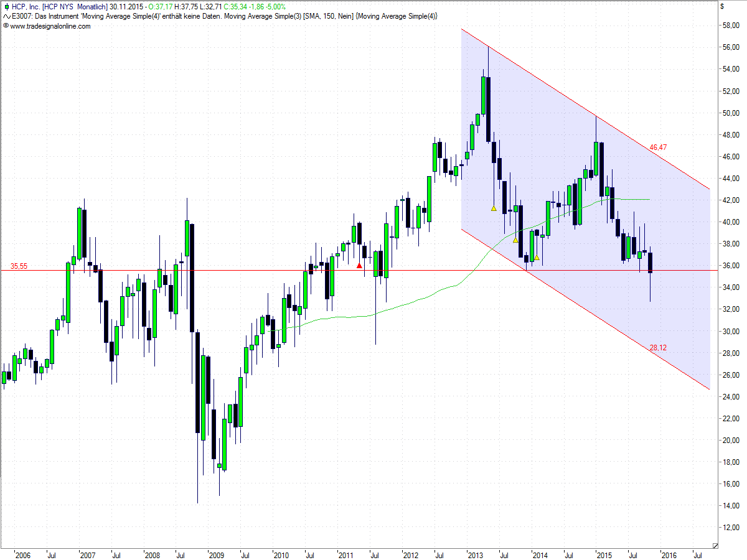This screenshot has height=560, width=747.
Task: Click the 2009 label on the time axis
Action: 216,554
